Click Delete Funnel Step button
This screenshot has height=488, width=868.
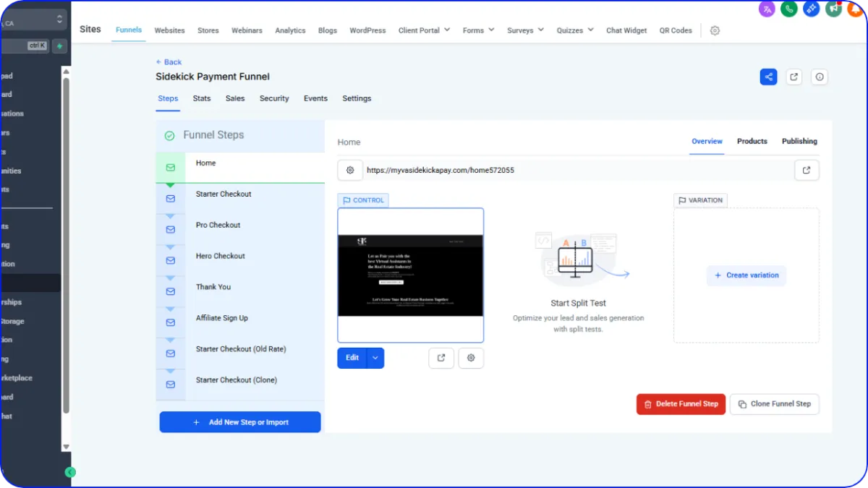[681, 404]
